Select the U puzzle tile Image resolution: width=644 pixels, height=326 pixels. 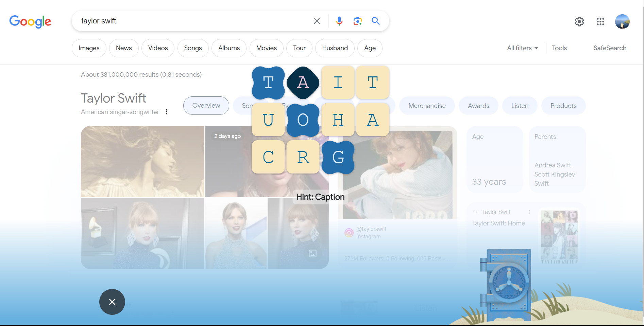tap(268, 120)
